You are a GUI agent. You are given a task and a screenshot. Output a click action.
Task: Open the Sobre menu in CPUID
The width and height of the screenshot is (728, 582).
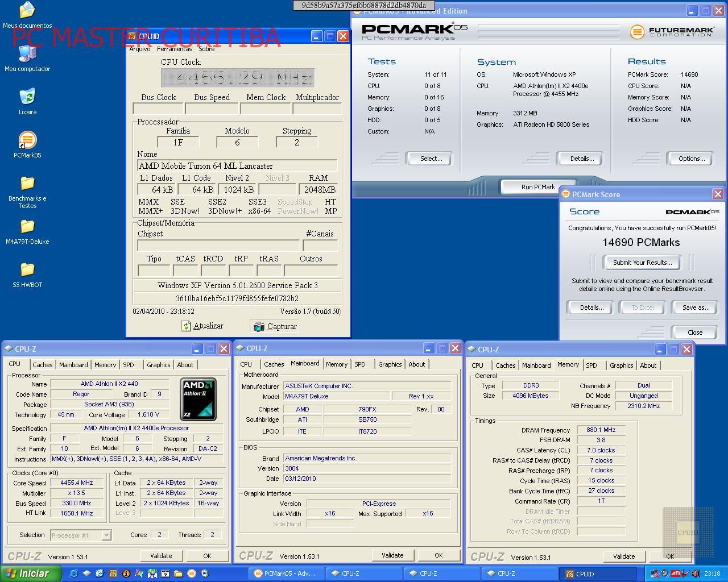pyautogui.click(x=206, y=49)
